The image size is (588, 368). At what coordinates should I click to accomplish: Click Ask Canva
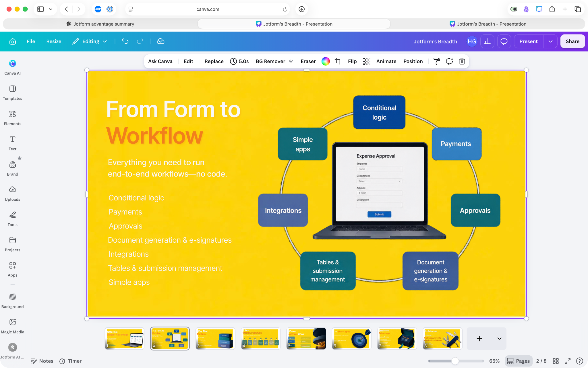160,61
